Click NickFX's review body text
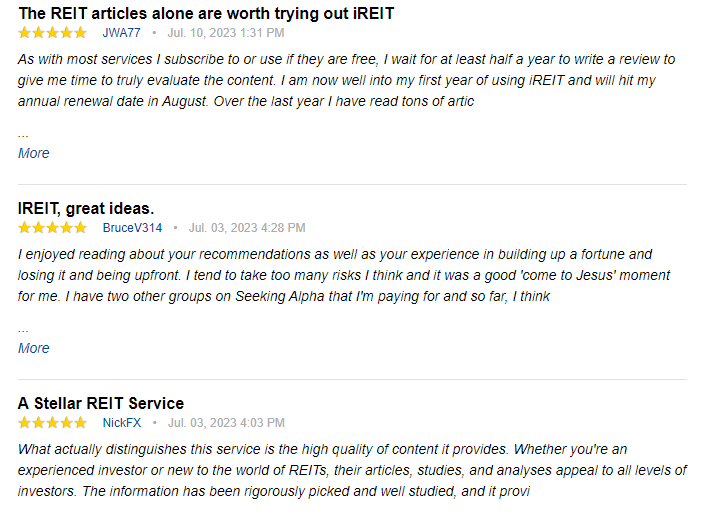717x524 pixels. 352,470
